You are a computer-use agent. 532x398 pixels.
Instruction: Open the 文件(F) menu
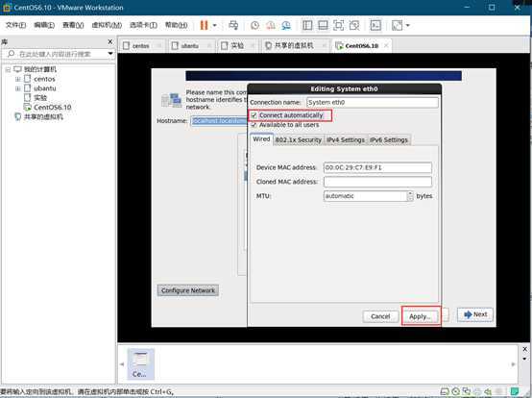(x=15, y=25)
